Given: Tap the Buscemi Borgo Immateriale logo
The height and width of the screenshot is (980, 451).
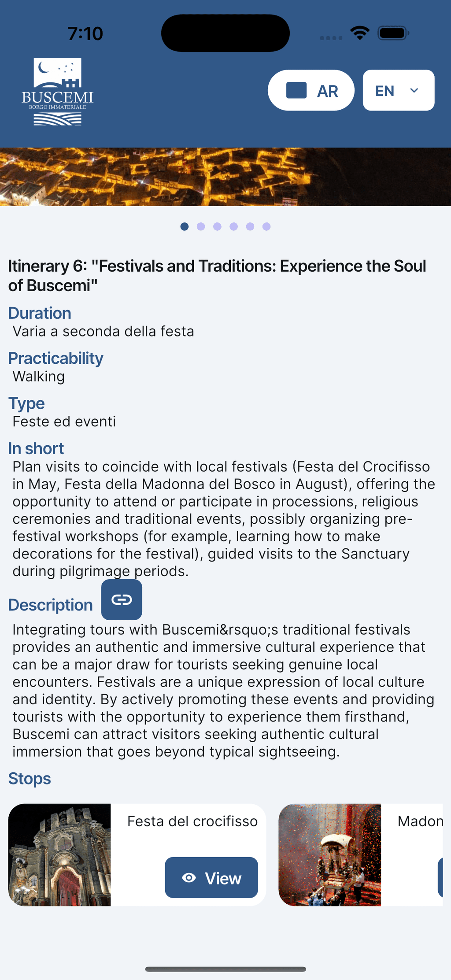Looking at the screenshot, I should click(x=58, y=92).
